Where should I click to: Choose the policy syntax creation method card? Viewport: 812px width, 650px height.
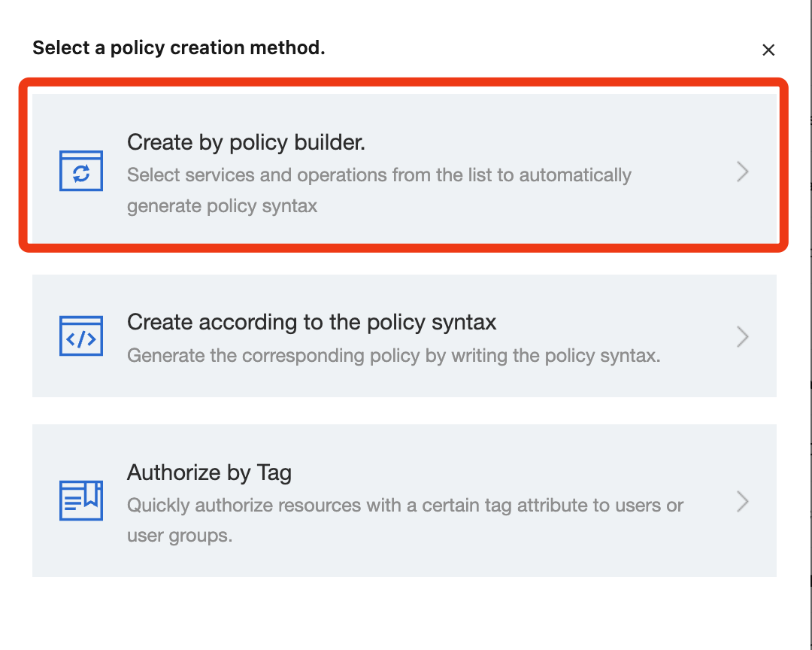pos(404,336)
